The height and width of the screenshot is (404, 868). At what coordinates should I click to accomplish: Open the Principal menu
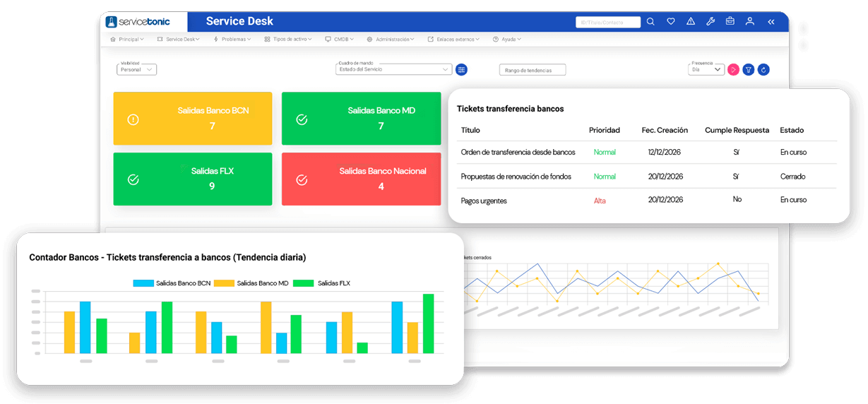[127, 40]
